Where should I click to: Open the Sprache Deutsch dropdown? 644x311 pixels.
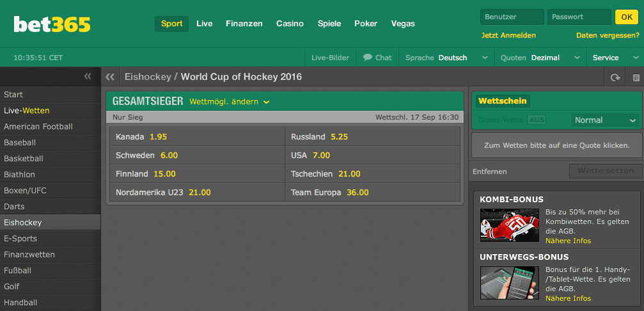(446, 58)
